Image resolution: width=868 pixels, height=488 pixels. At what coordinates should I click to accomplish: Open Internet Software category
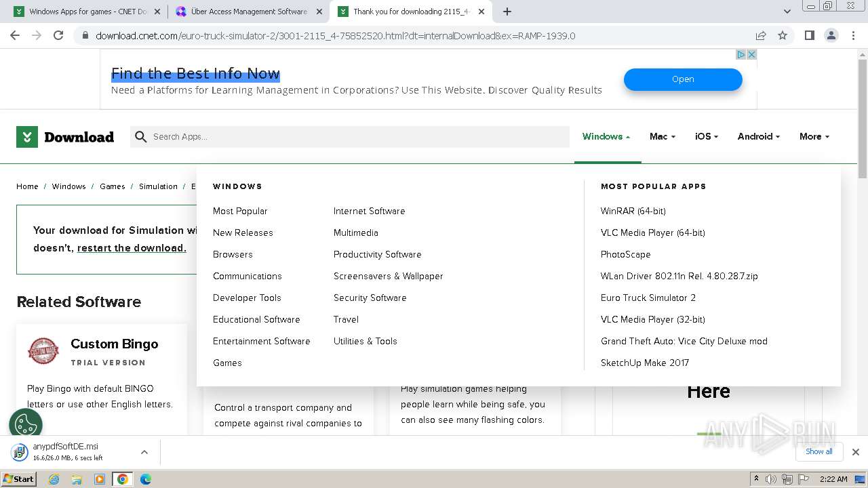(x=369, y=211)
